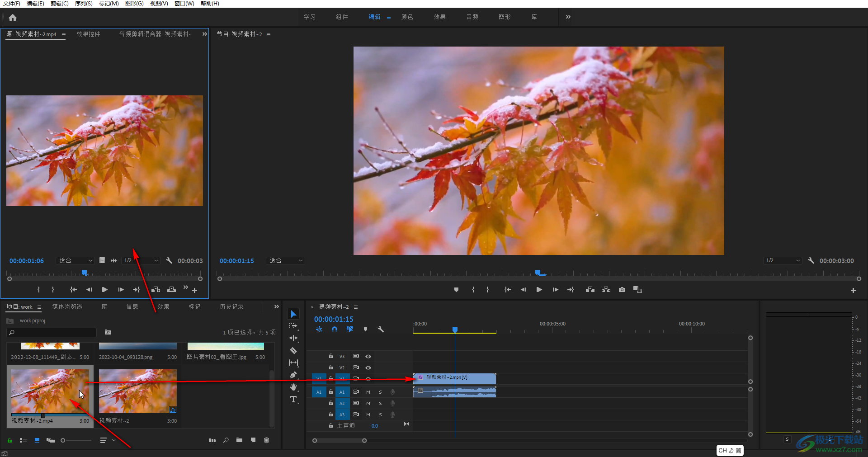Click Overwrite in the Source monitor

tap(171, 290)
